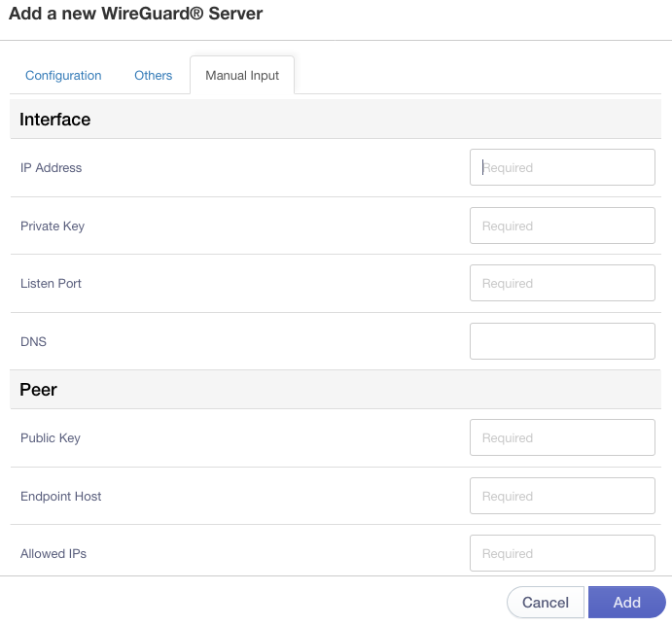Image resolution: width=672 pixels, height=626 pixels.
Task: Click the Endpoint Host label
Action: pyautogui.click(x=61, y=496)
